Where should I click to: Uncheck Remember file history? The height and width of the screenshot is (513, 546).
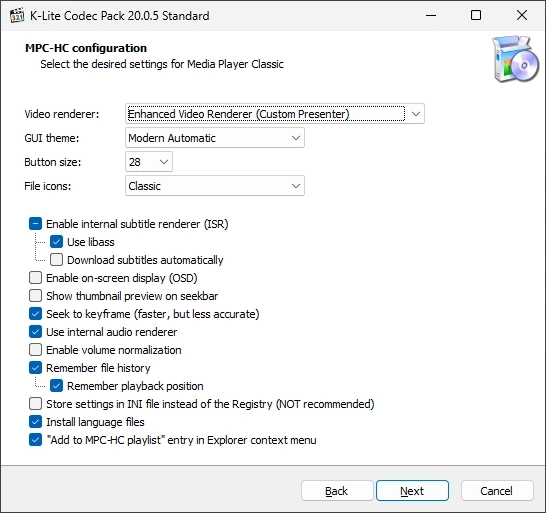point(36,368)
